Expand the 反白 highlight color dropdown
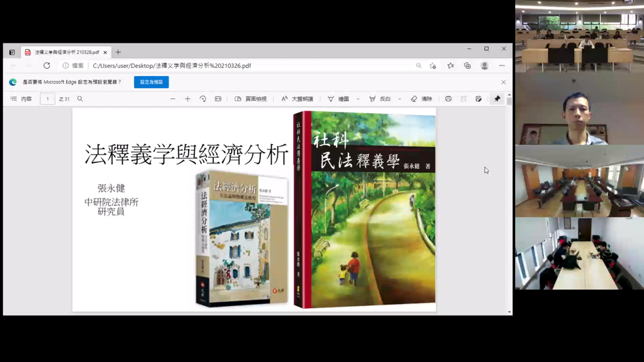644x362 pixels. tap(399, 99)
